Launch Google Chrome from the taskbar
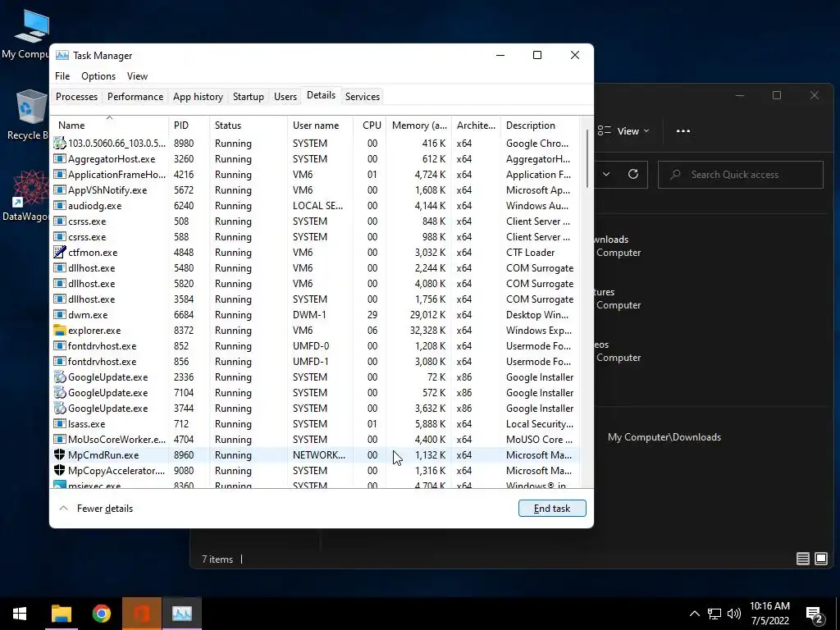Image resolution: width=840 pixels, height=630 pixels. point(101,614)
